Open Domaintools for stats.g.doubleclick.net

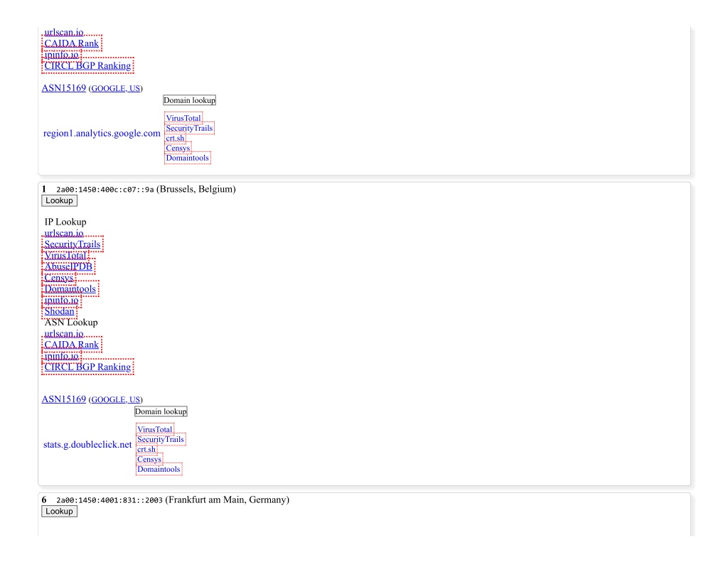point(159,469)
